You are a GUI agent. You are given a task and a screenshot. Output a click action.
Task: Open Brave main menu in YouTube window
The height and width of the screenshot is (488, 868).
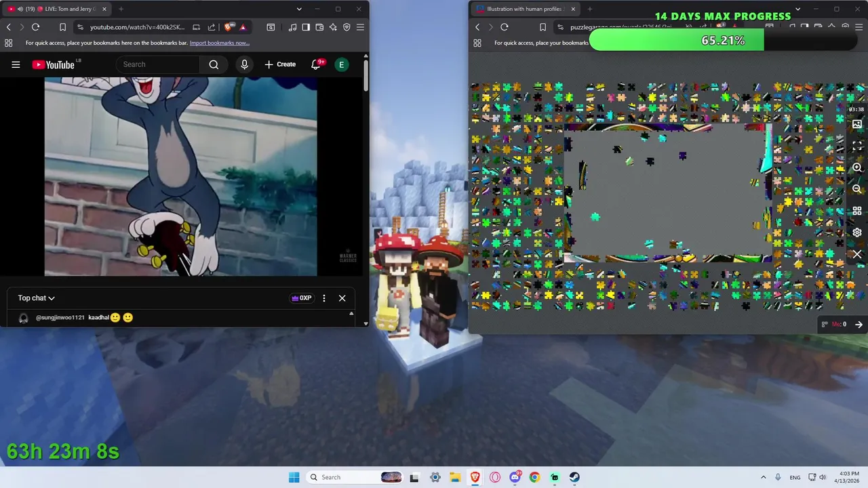(x=360, y=27)
